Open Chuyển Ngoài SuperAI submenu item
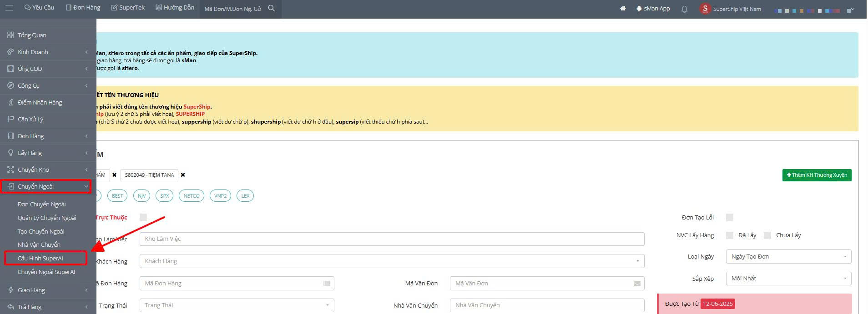Screen dimensions: 868x314 click(46, 272)
